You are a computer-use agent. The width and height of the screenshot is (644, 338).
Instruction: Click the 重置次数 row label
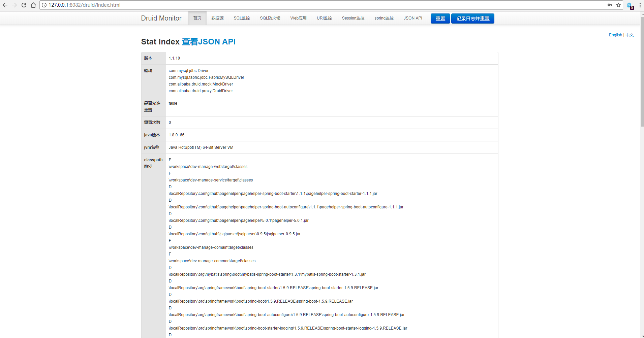pos(152,123)
